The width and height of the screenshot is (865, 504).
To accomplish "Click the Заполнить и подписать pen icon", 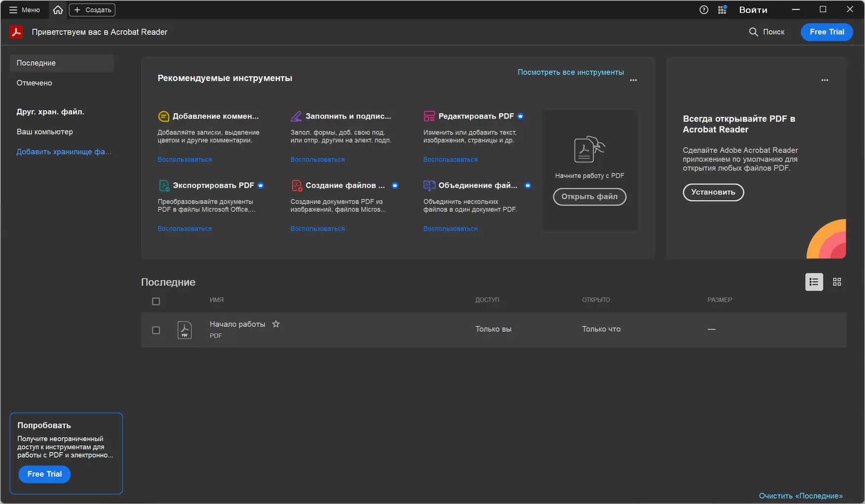I will point(296,116).
